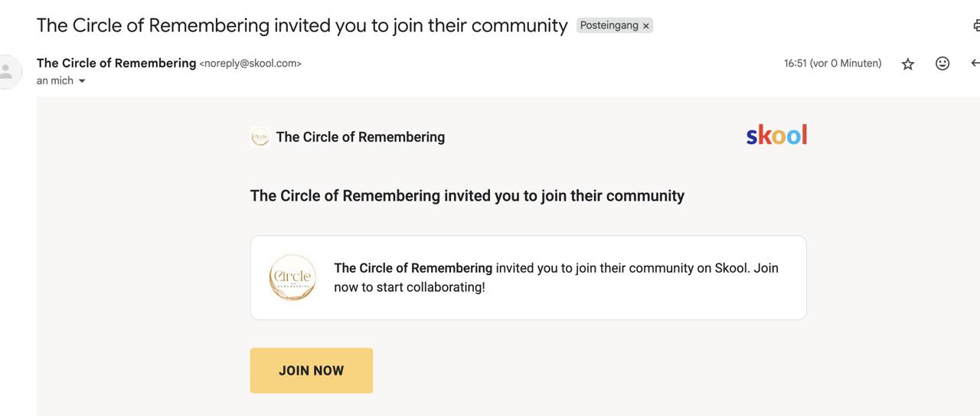
Task: Expand the 'an mich' recipient details arrow
Action: coord(82,81)
